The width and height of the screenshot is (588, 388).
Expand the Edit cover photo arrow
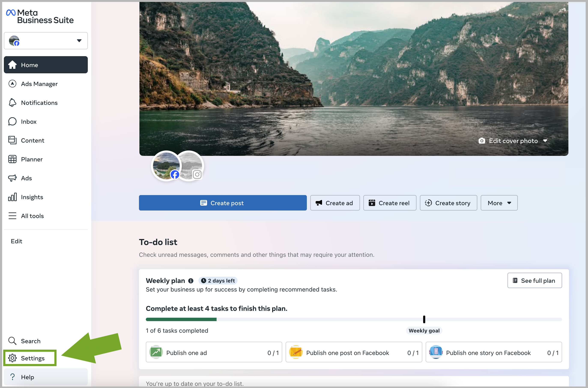[x=545, y=141]
